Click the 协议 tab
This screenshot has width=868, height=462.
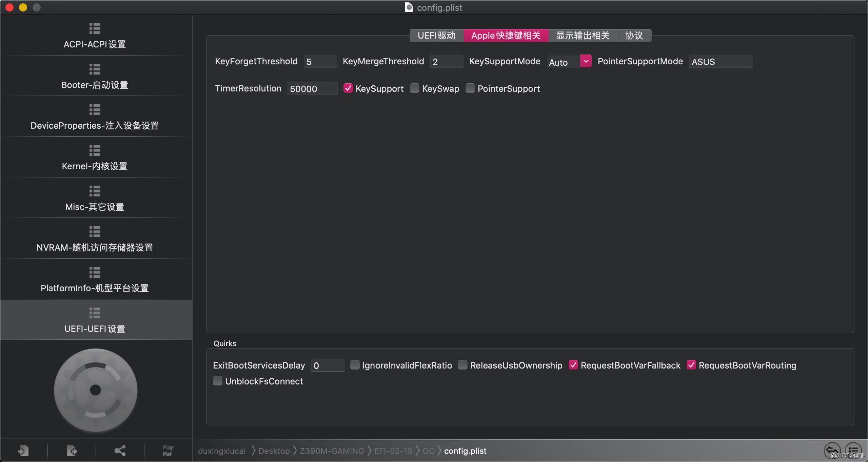pyautogui.click(x=633, y=36)
